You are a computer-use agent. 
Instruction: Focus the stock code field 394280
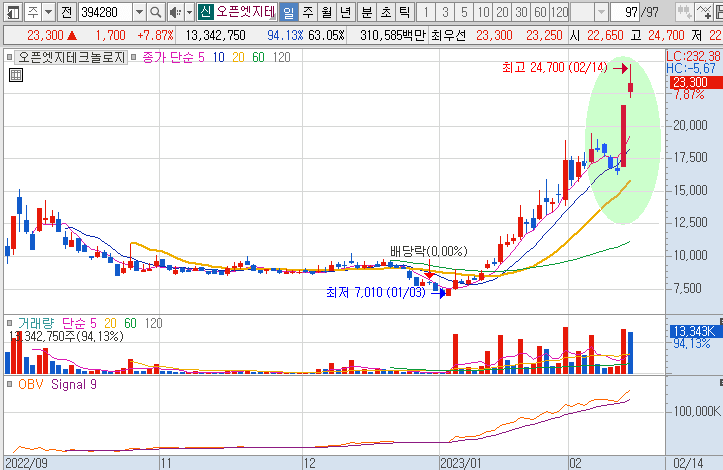tap(106, 12)
